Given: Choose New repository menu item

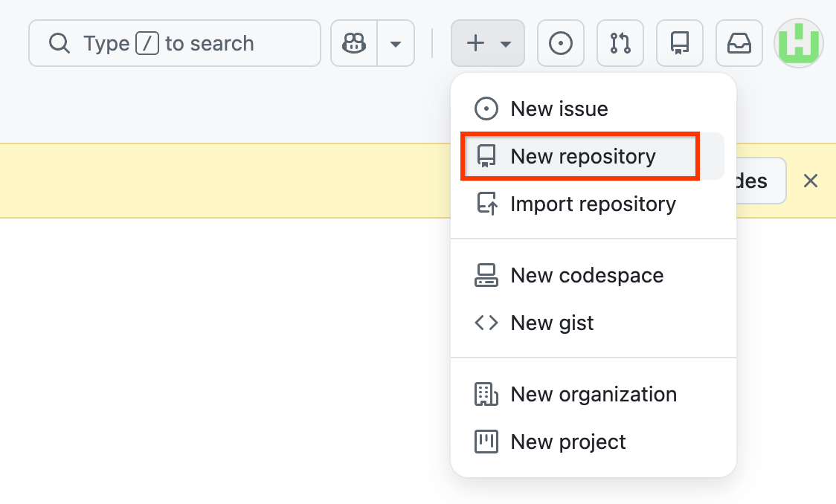Looking at the screenshot, I should point(593,156).
